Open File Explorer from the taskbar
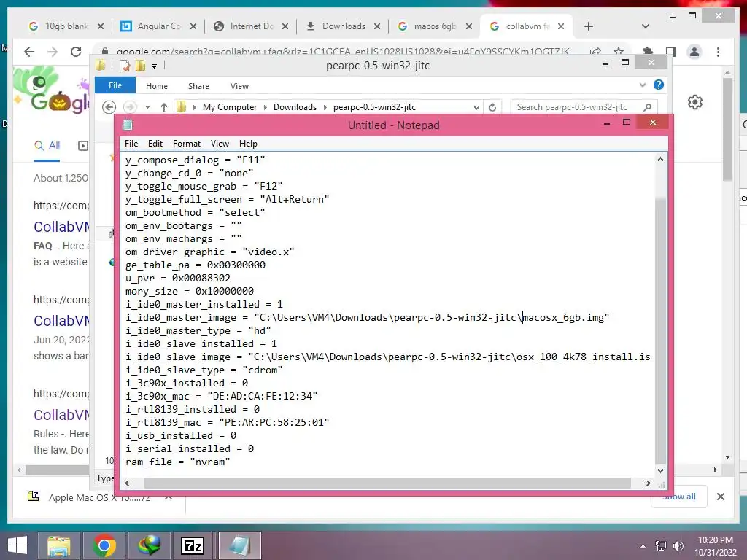Viewport: 747px width, 560px height. [x=59, y=545]
